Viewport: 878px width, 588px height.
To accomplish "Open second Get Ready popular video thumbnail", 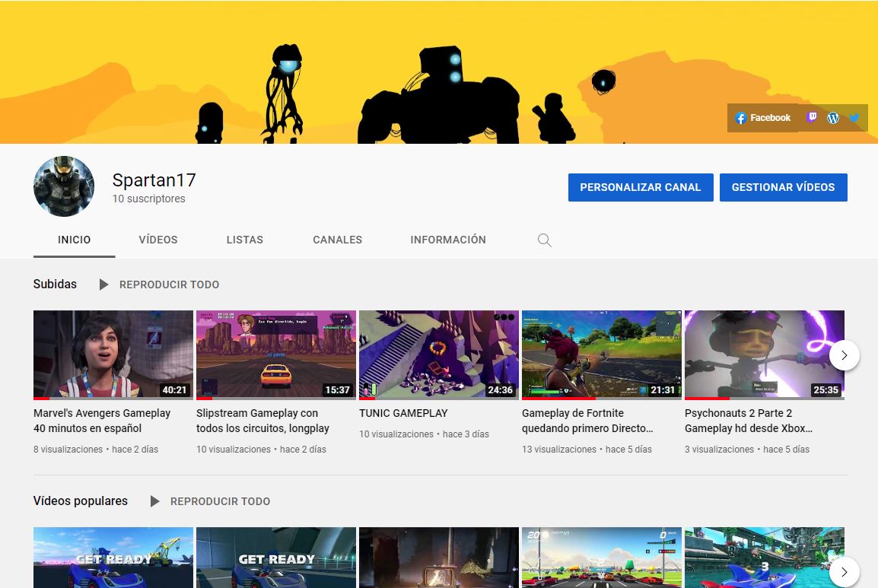I will coord(276,558).
